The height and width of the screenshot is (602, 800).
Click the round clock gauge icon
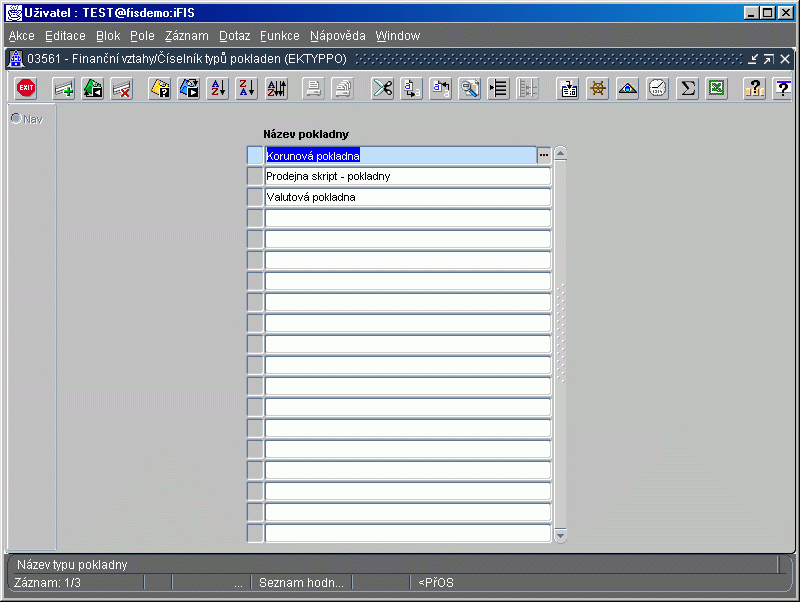(658, 88)
